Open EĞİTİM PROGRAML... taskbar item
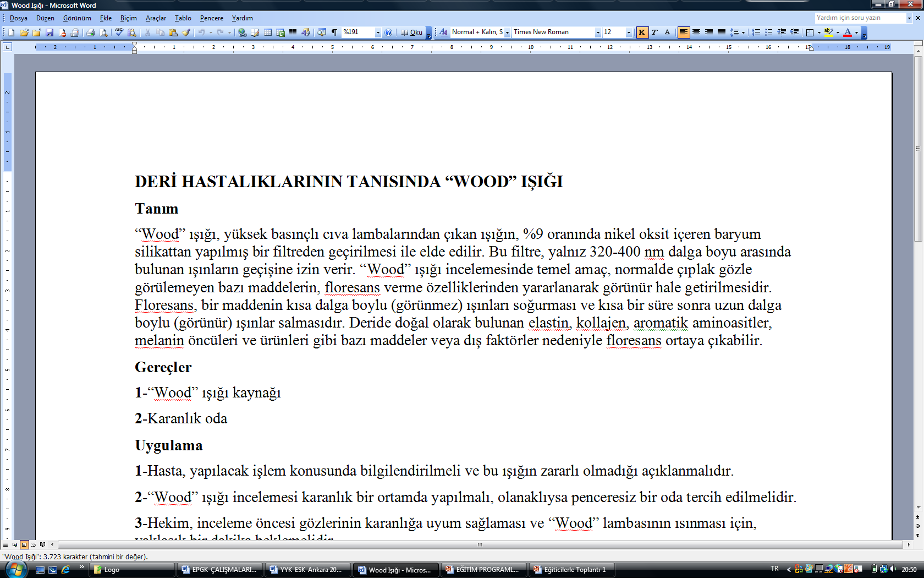 pos(484,570)
